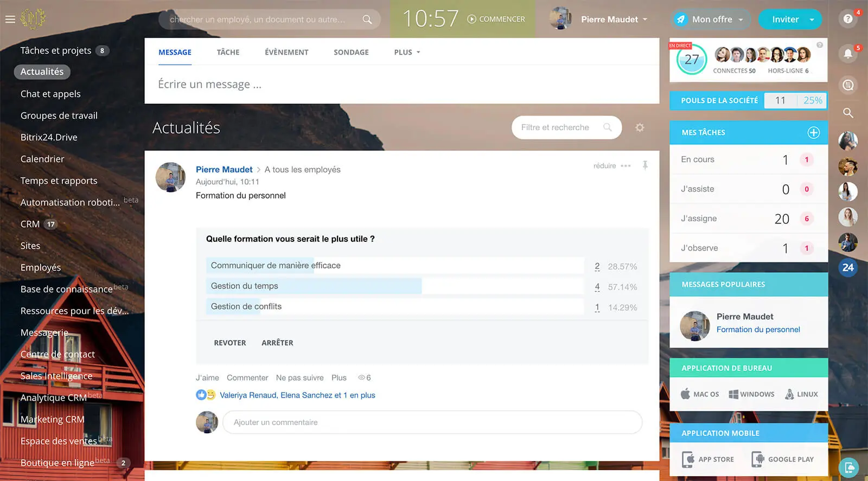
Task: Click the magnifier icon in right sidebar
Action: 847,113
